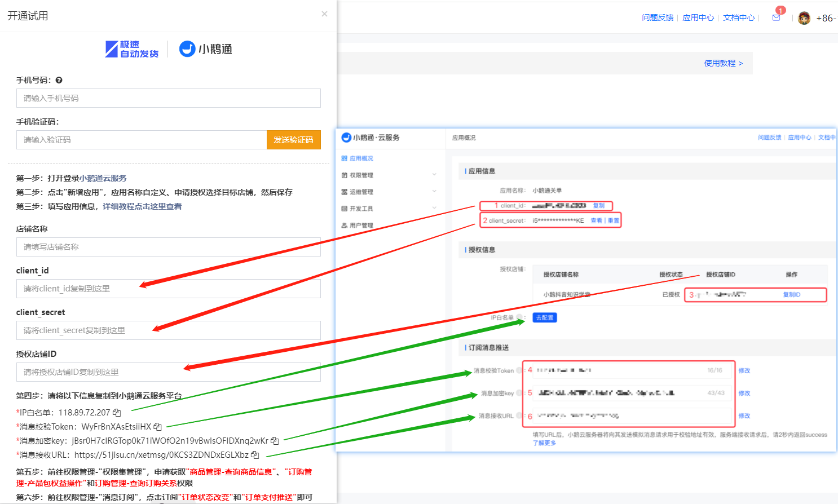Open 问题反馈 in top navigation
Viewport: 838px width, 504px height.
click(x=658, y=18)
